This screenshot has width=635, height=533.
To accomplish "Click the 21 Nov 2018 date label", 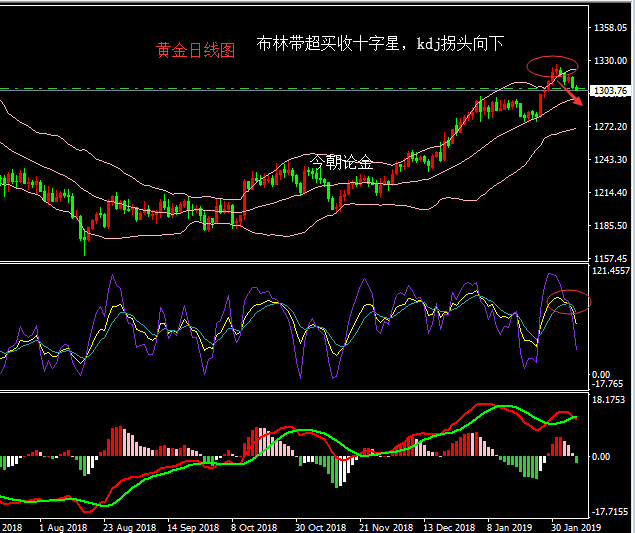I will [x=386, y=527].
